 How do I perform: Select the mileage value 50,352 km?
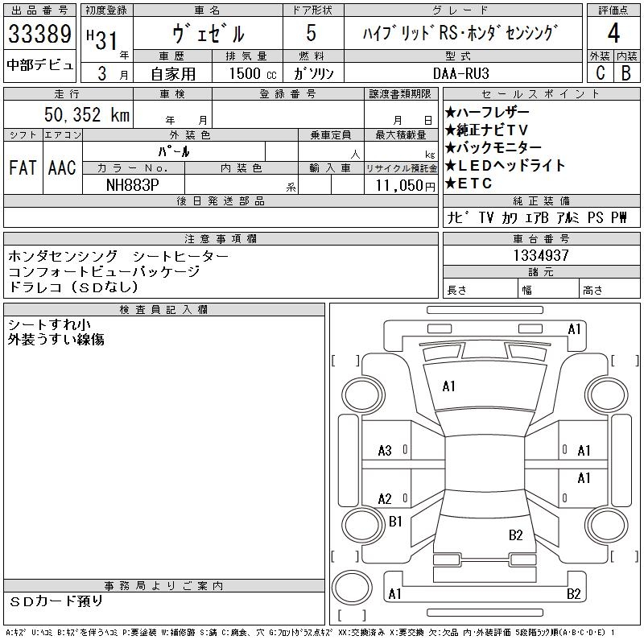(x=85, y=115)
